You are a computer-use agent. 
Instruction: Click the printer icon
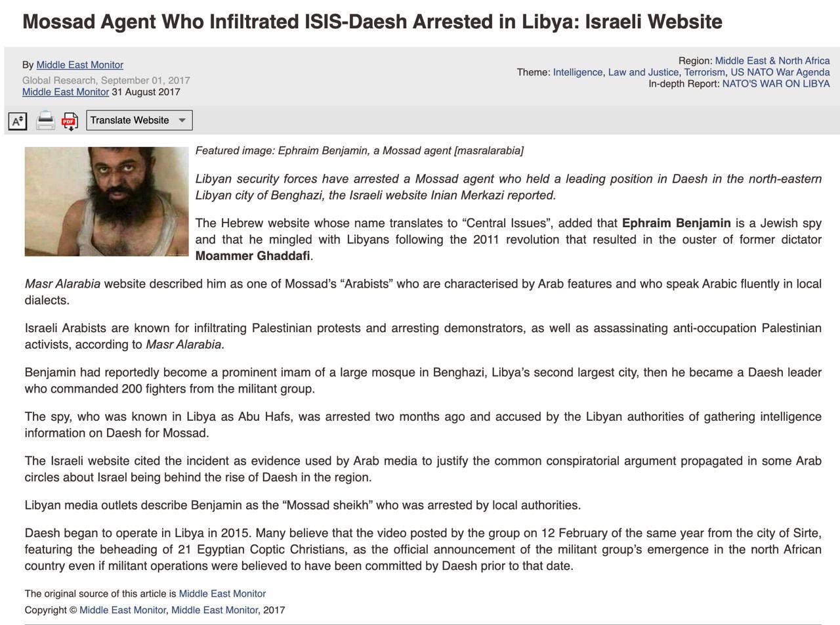coord(45,121)
